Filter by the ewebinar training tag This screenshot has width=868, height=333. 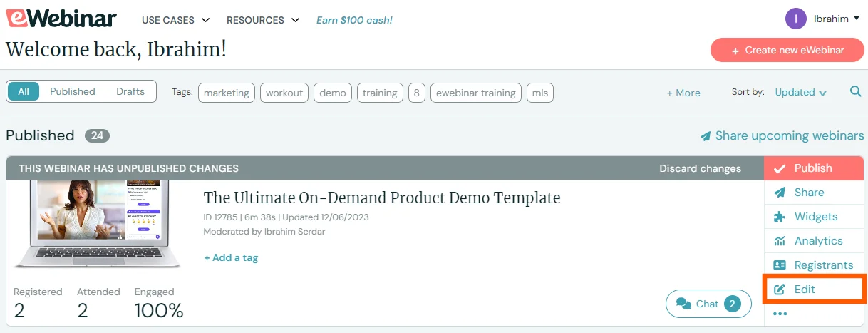476,93
